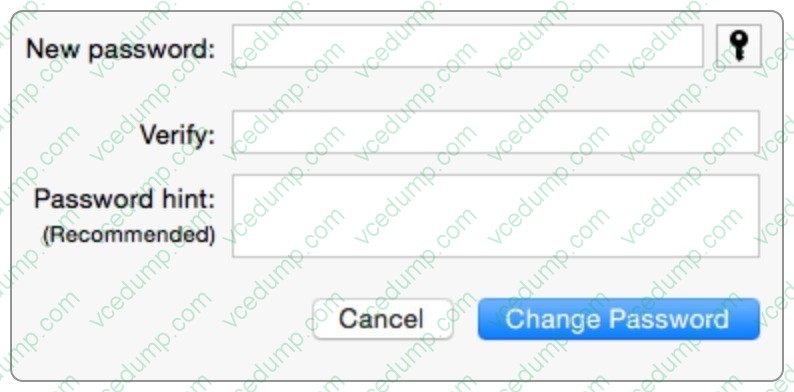Place cursor in New password box
Image resolution: width=794 pixels, height=392 pixels.
pyautogui.click(x=467, y=46)
